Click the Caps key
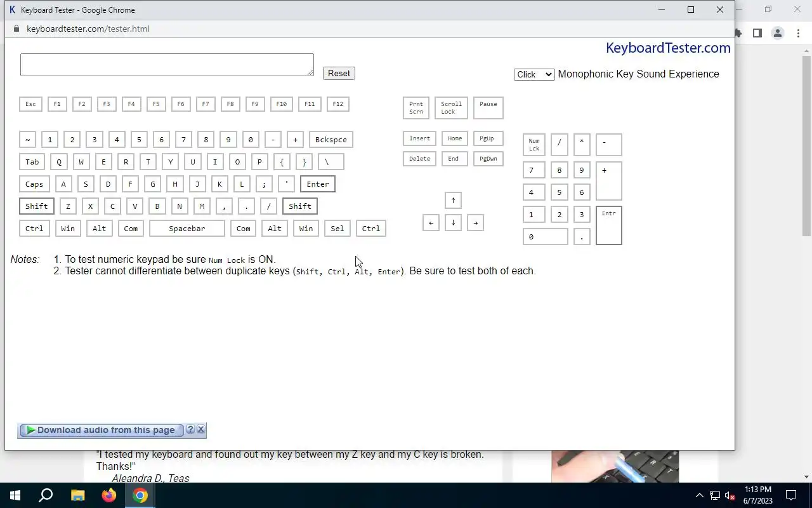 point(34,184)
